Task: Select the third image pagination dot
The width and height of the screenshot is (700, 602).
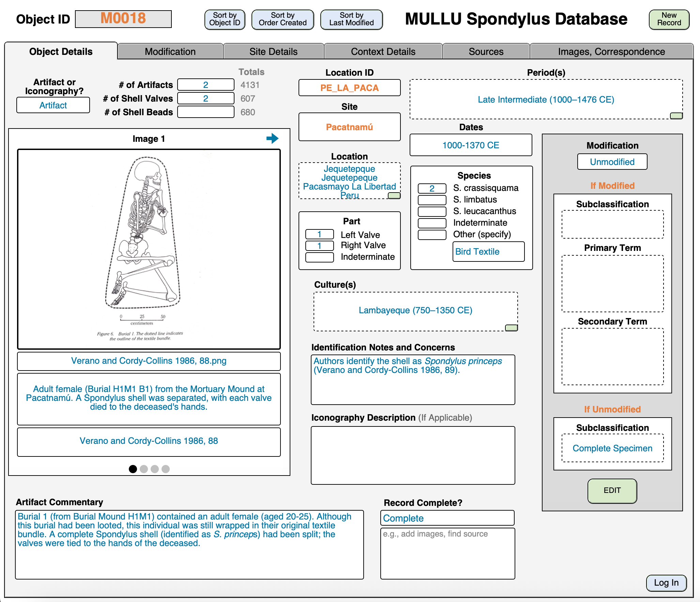Action: [155, 469]
